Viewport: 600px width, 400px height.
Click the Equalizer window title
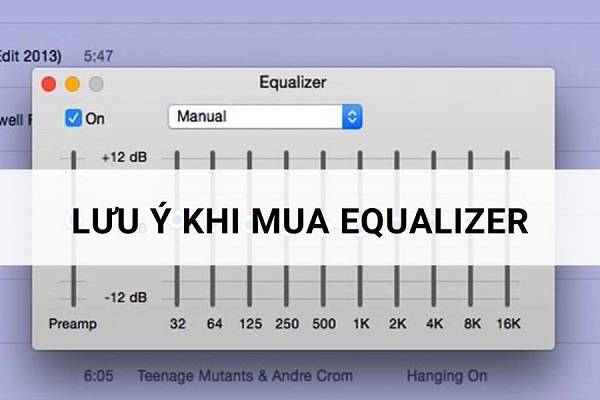coord(293,82)
